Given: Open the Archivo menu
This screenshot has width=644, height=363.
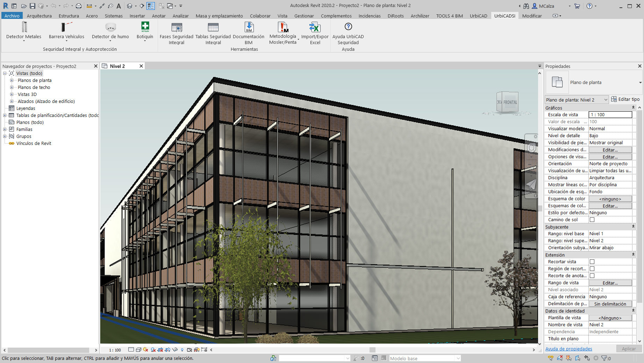Looking at the screenshot, I should click(12, 16).
